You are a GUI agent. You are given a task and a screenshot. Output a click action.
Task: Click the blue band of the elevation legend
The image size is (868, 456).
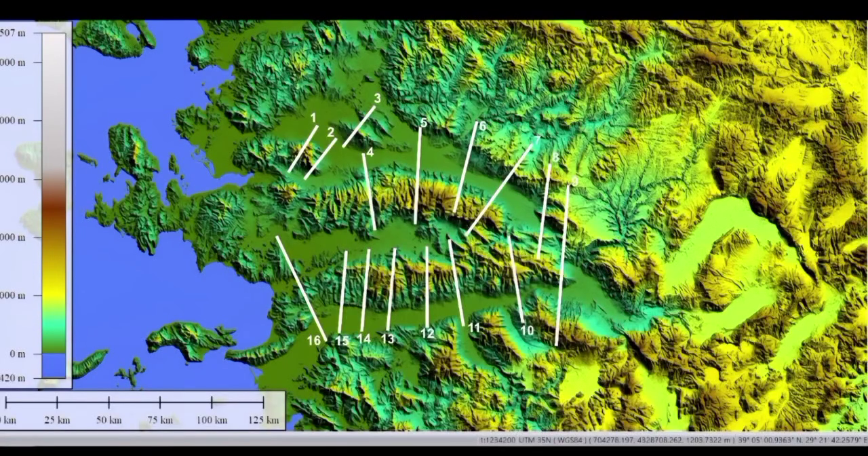[54, 365]
